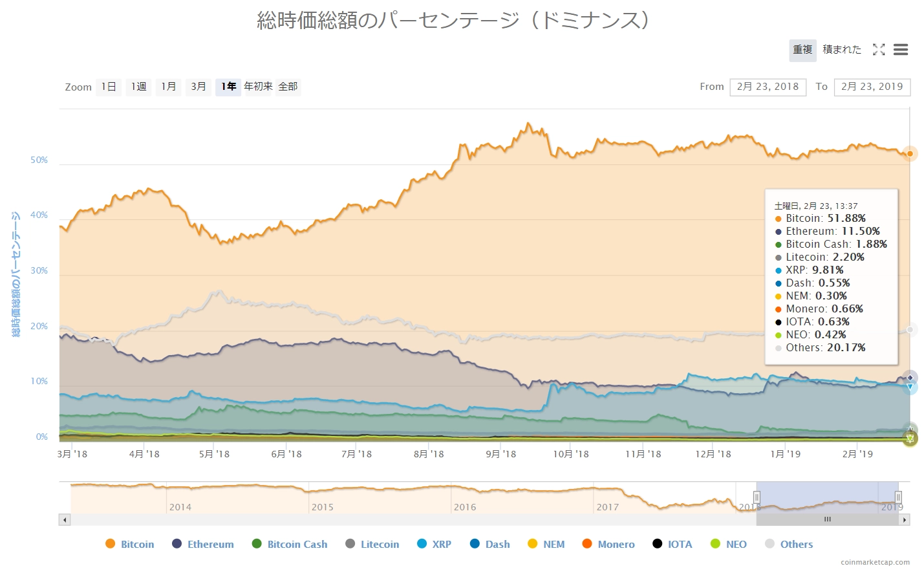Viewport: 924px width, 575px height.
Task: Toggle Bitcoin series in legend
Action: pos(137,545)
